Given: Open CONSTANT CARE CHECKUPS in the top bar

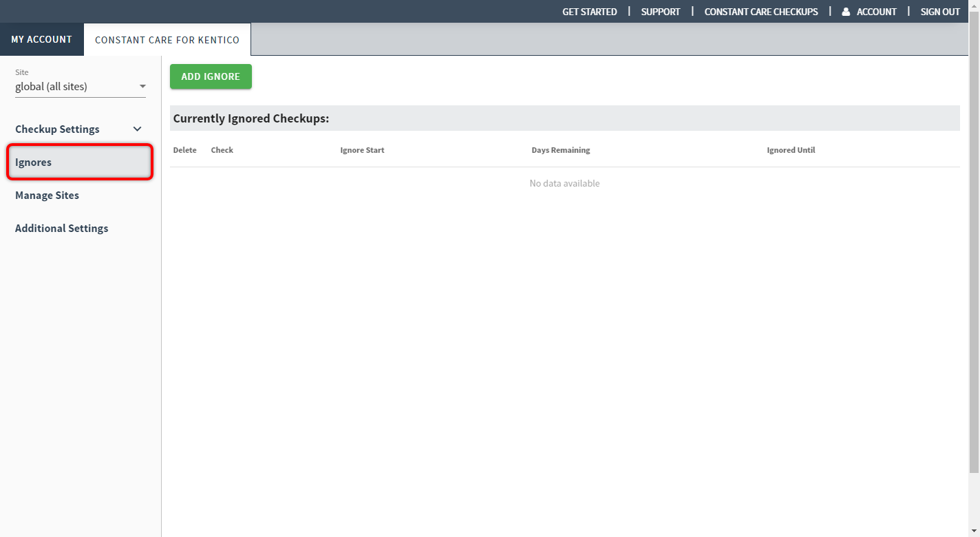Looking at the screenshot, I should click(x=760, y=12).
